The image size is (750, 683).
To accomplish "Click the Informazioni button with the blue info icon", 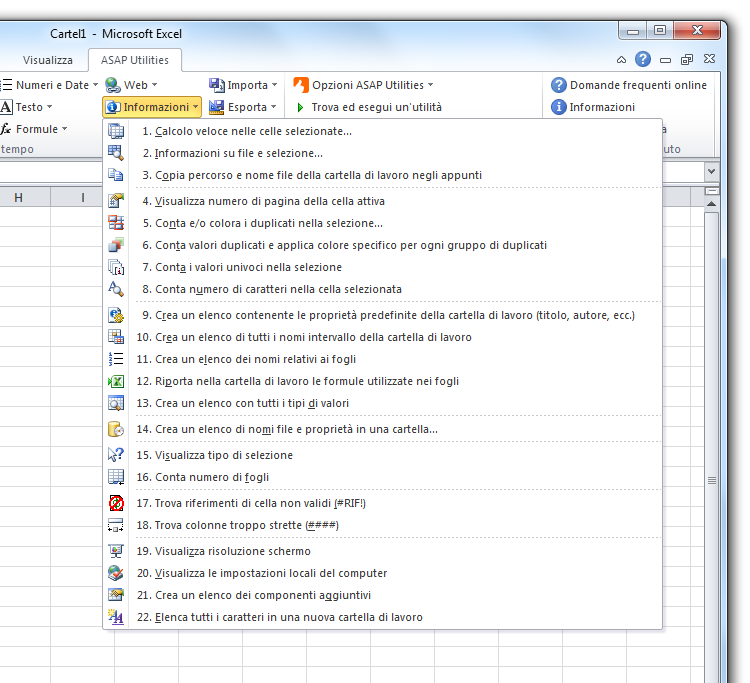I will [593, 107].
